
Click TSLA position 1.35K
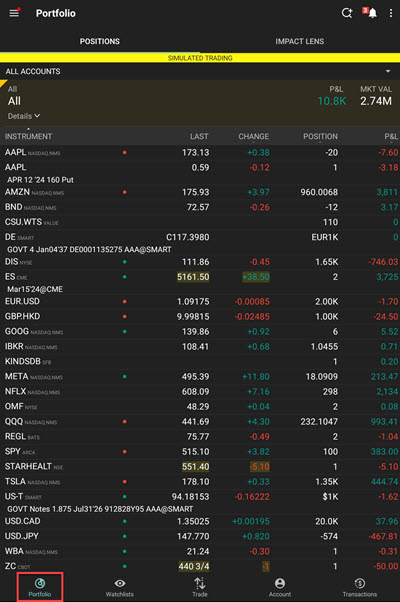point(327,482)
